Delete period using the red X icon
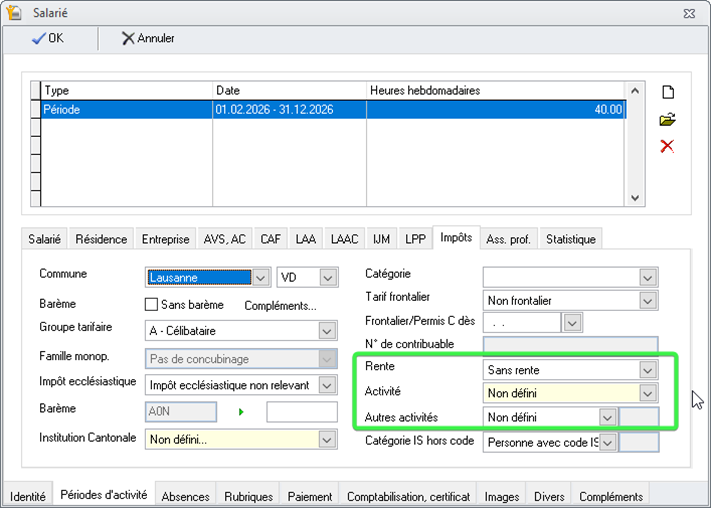711x508 pixels. pyautogui.click(x=667, y=146)
